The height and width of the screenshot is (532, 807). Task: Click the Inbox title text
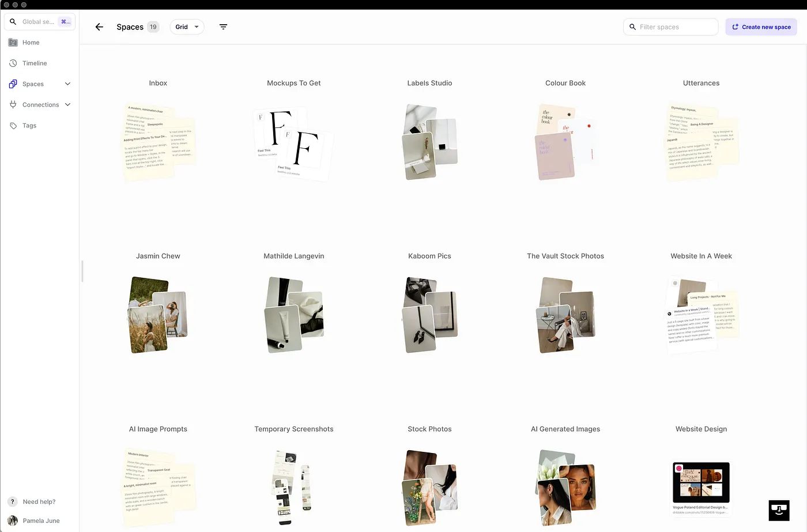(158, 83)
